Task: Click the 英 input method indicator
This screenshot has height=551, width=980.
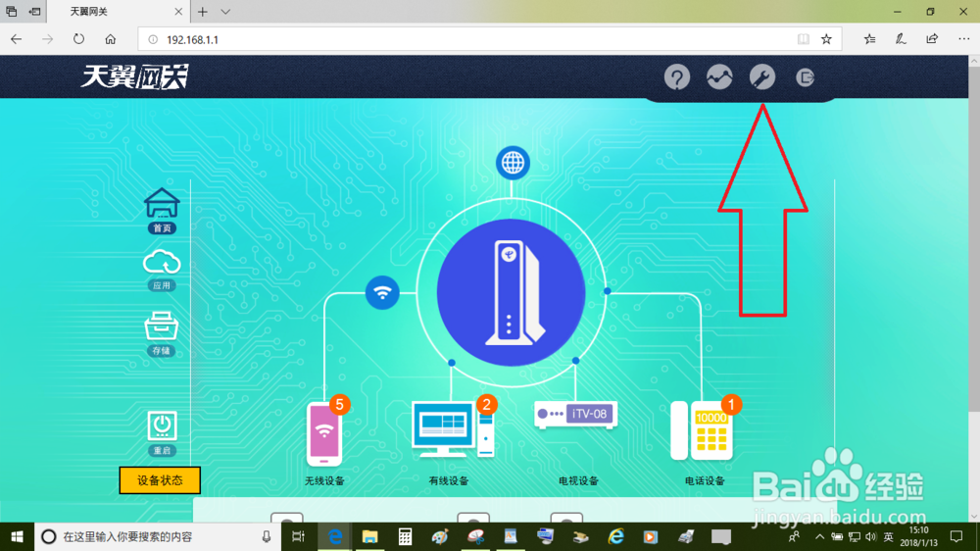Action: 888,536
